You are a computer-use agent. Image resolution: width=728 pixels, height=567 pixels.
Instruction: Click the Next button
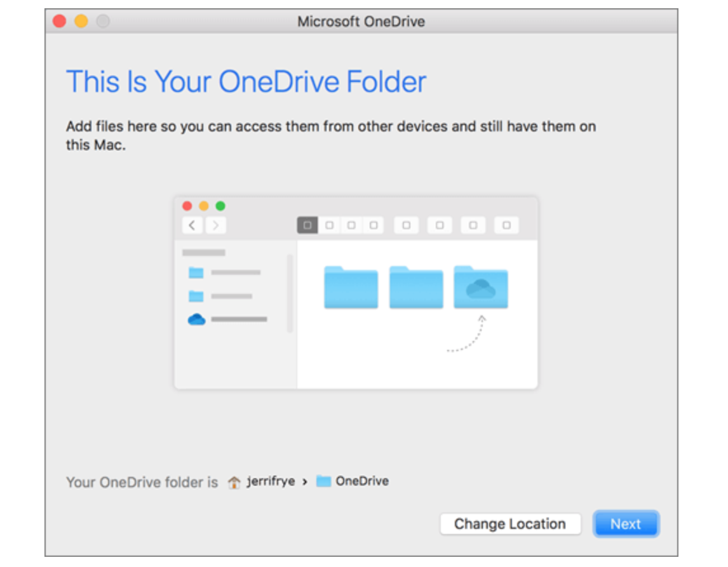click(626, 524)
